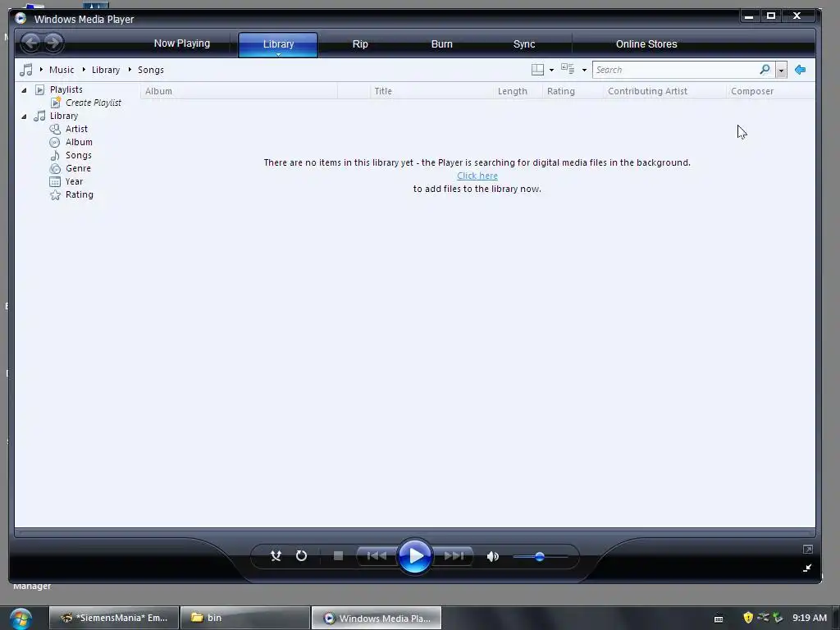Click the Play button

pyautogui.click(x=414, y=556)
